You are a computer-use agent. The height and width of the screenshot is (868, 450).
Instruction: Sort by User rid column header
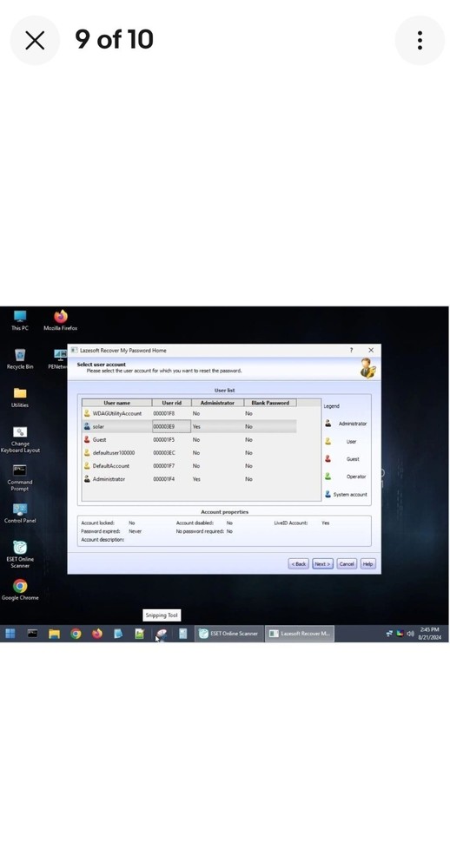(172, 403)
